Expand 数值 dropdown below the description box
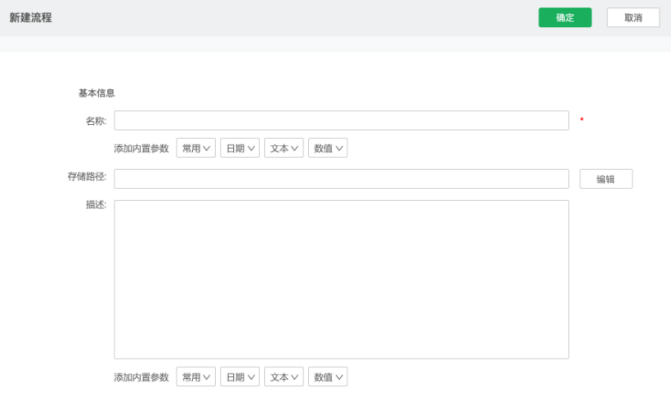671x394 pixels. (328, 377)
